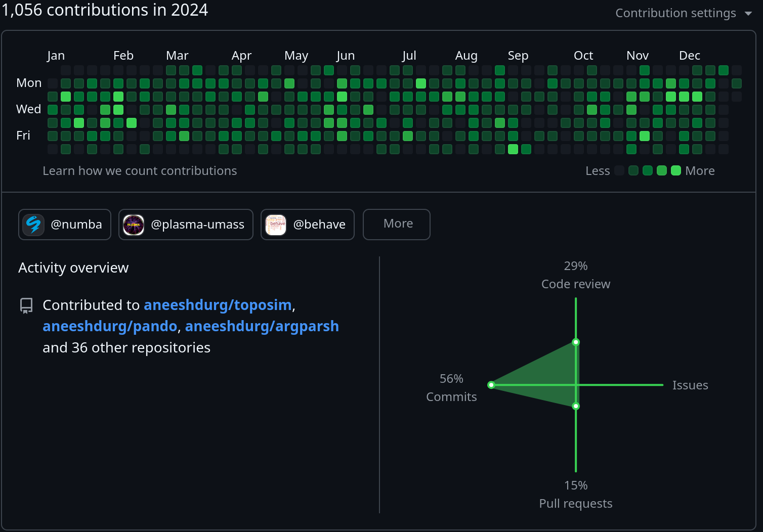
Task: Click the repository icon beside Contributed to
Action: [x=26, y=305]
